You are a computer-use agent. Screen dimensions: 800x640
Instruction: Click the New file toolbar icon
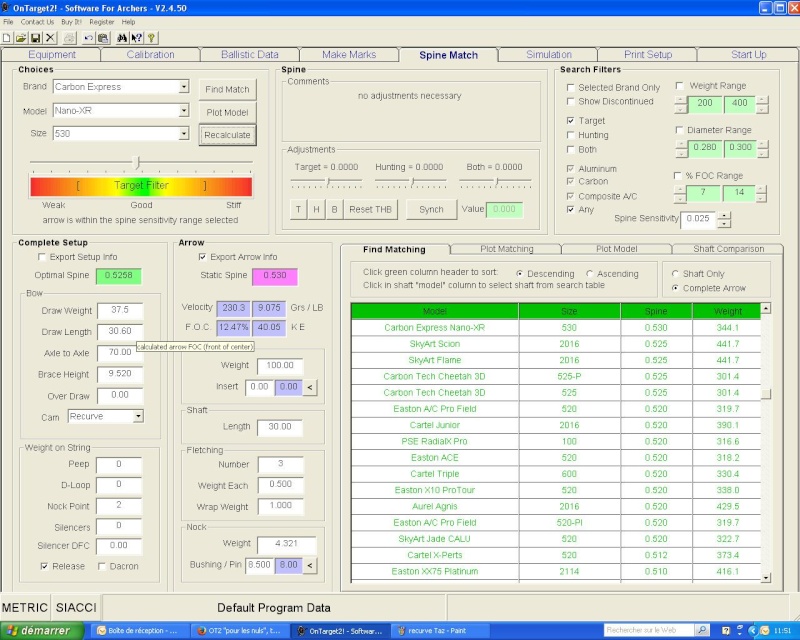[x=7, y=38]
